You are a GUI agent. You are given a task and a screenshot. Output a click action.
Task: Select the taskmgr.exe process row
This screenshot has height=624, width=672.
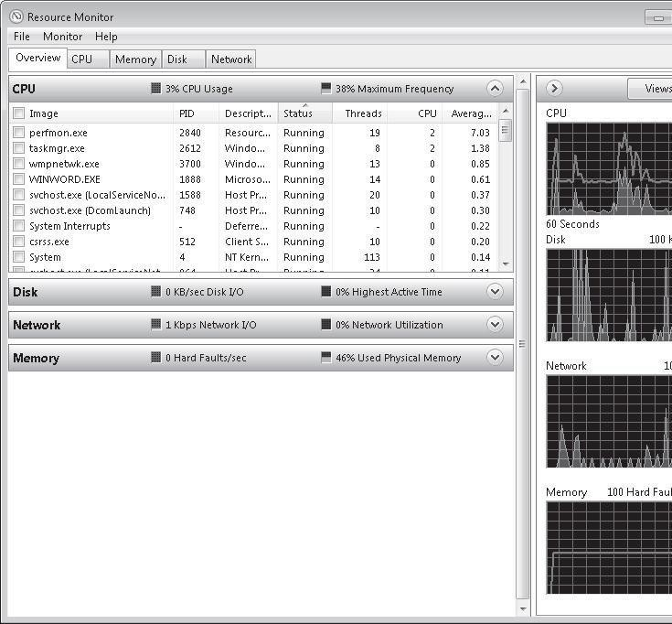(x=57, y=148)
